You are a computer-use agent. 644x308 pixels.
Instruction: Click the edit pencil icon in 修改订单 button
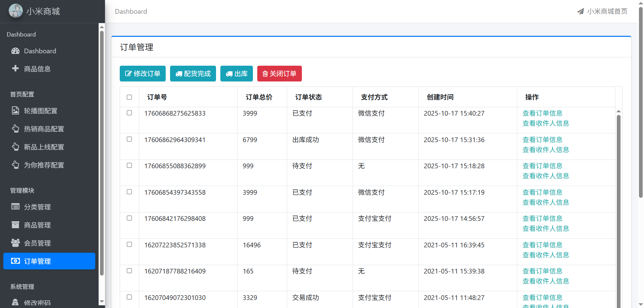(x=128, y=74)
